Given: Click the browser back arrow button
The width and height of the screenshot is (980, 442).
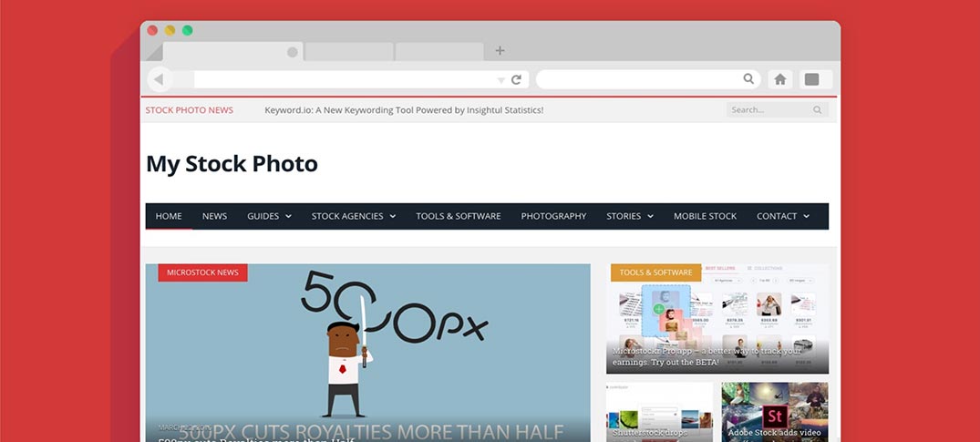Looking at the screenshot, I should [x=160, y=79].
